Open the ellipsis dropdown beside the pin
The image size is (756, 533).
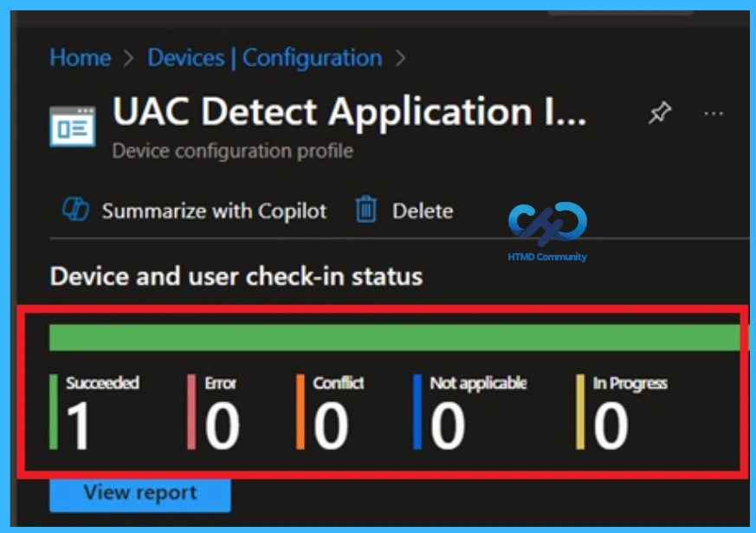712,112
